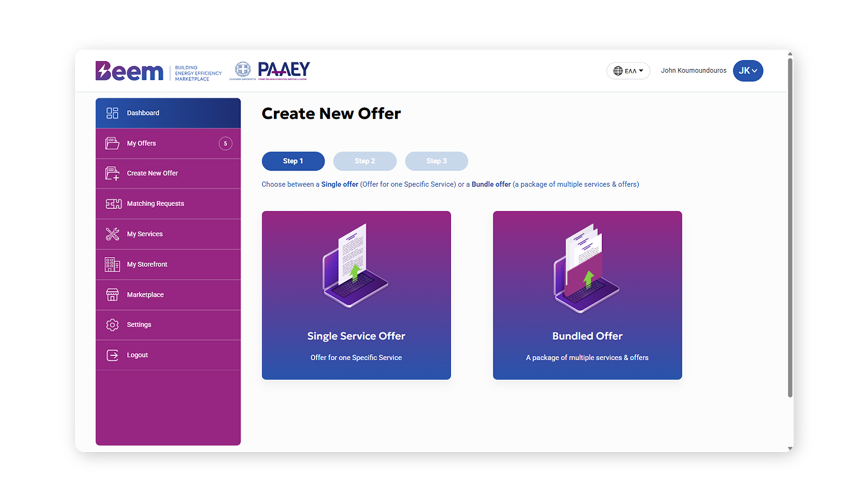Click the Logout arrow icon
The image size is (868, 502).
tap(112, 354)
